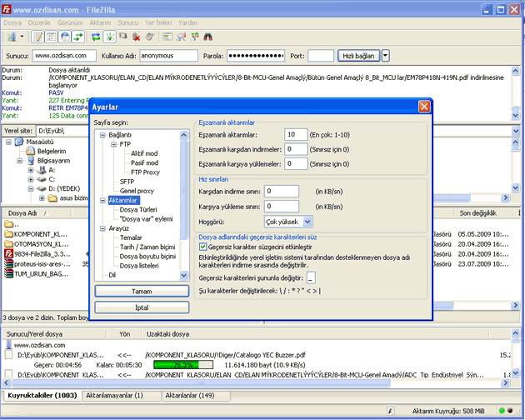
Task: Toggle queue processing icon
Action: click(109, 37)
